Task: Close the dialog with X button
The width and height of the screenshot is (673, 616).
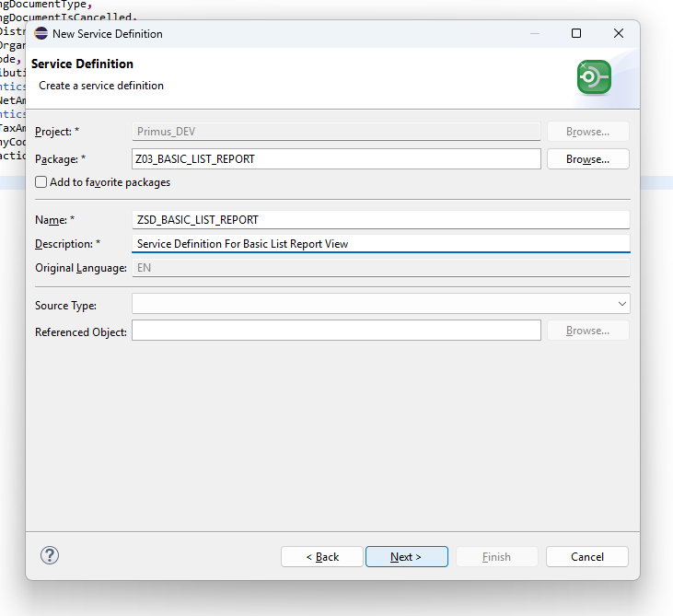Action: point(619,33)
